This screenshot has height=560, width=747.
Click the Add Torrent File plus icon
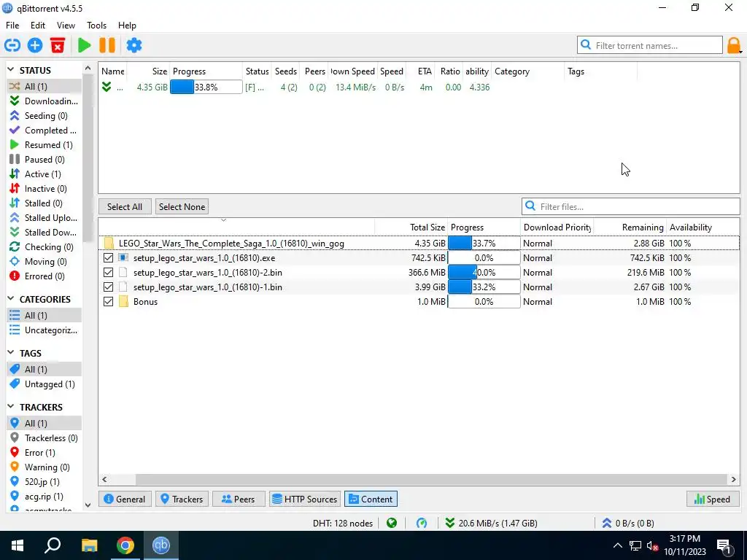(35, 45)
